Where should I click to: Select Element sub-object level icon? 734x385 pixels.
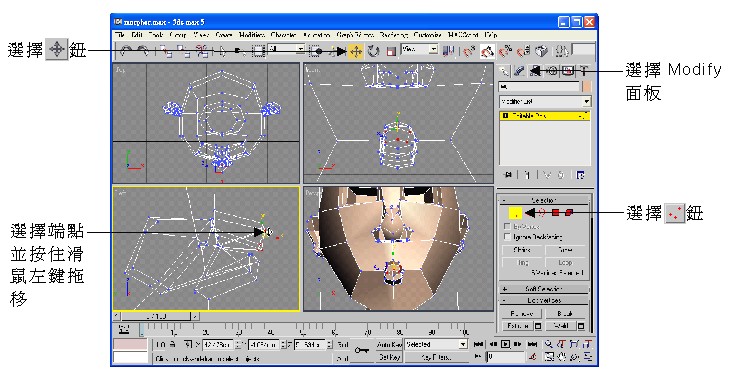pos(569,213)
